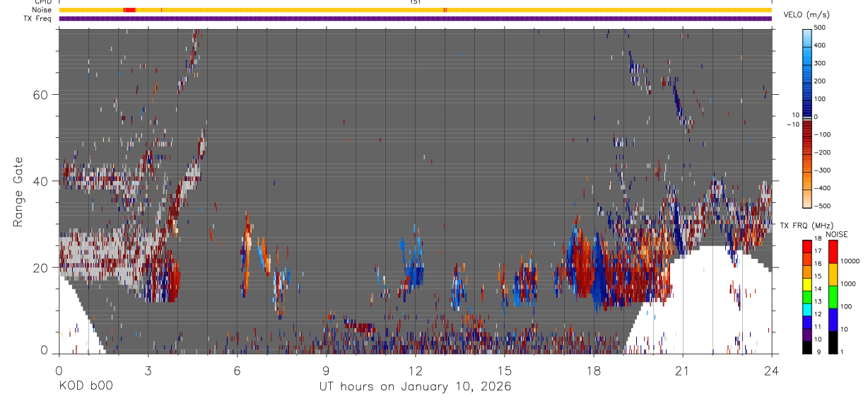The image size is (868, 401).
Task: Click the red top swatch in NOISE legend
Action: (833, 252)
